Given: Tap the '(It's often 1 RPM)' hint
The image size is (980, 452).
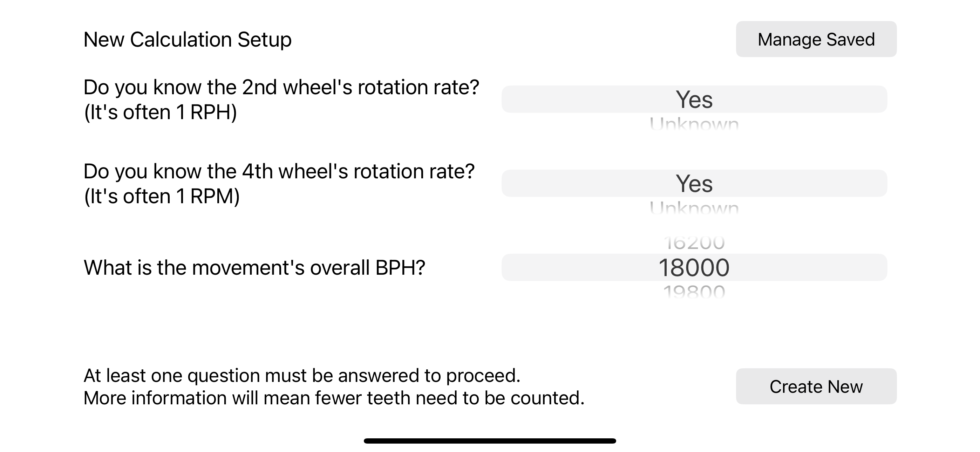Looking at the screenshot, I should coord(162,196).
